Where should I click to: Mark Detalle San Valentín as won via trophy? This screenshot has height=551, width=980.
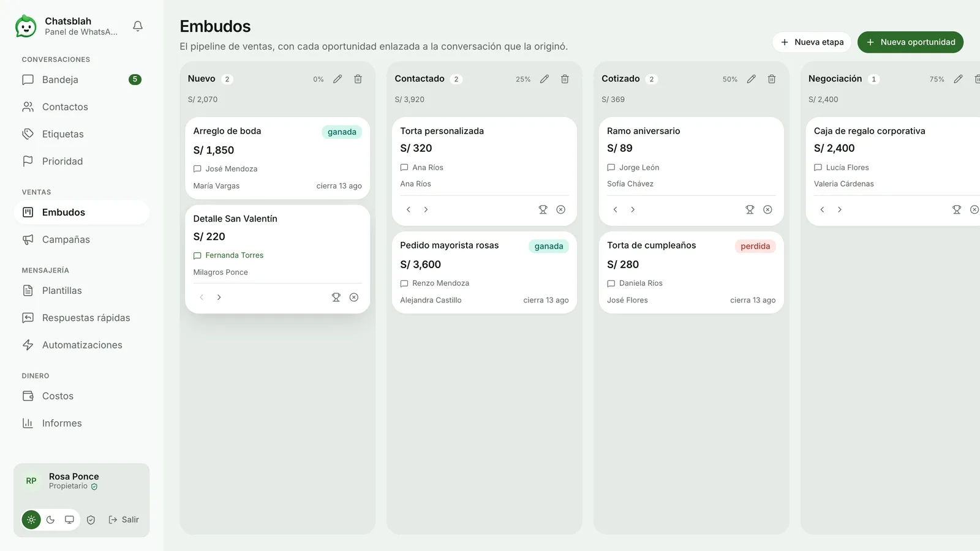tap(336, 298)
